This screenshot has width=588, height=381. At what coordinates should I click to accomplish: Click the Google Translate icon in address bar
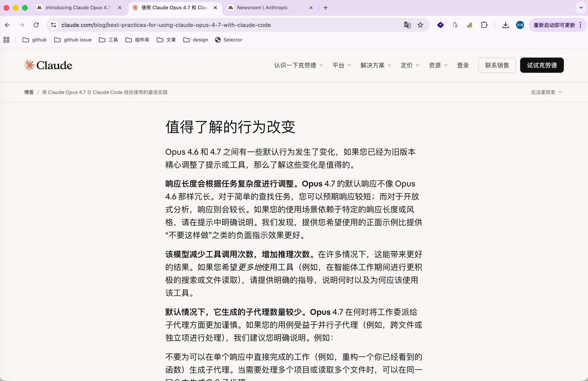407,25
